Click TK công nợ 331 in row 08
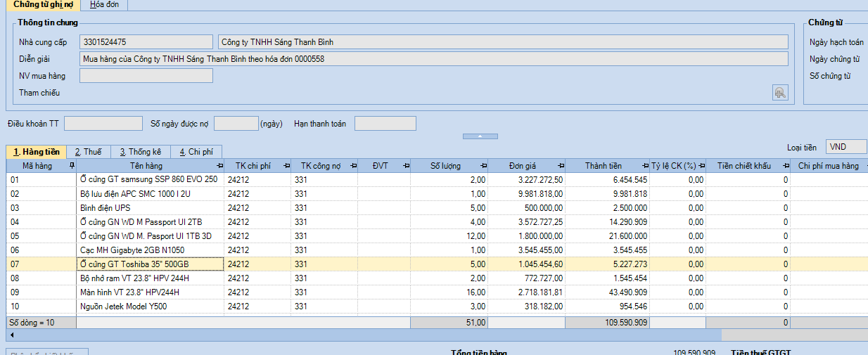 tap(324, 278)
